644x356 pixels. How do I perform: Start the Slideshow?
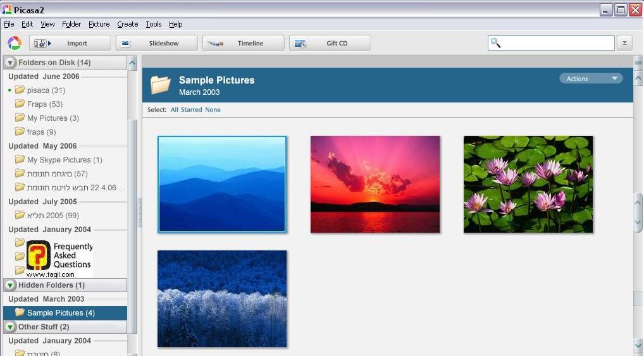pos(156,43)
